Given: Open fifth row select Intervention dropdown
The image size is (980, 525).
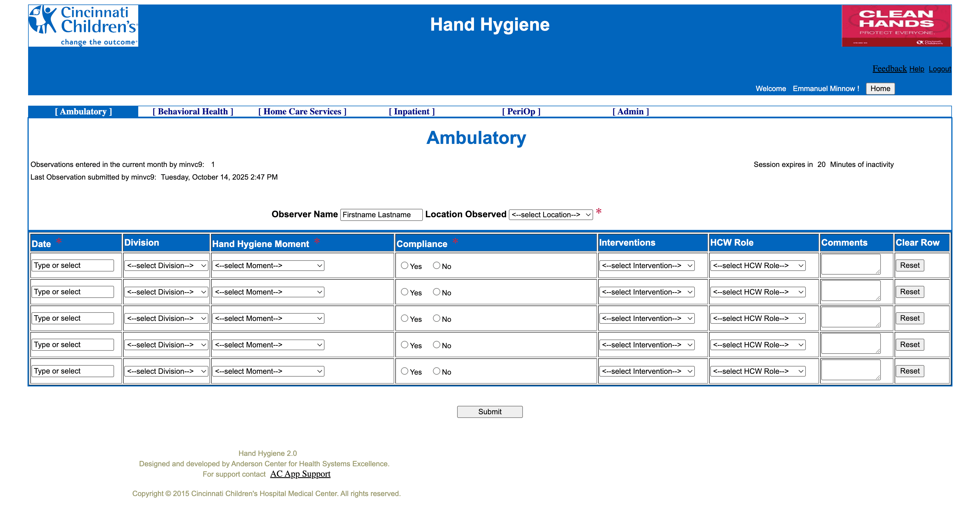Looking at the screenshot, I should click(x=647, y=371).
